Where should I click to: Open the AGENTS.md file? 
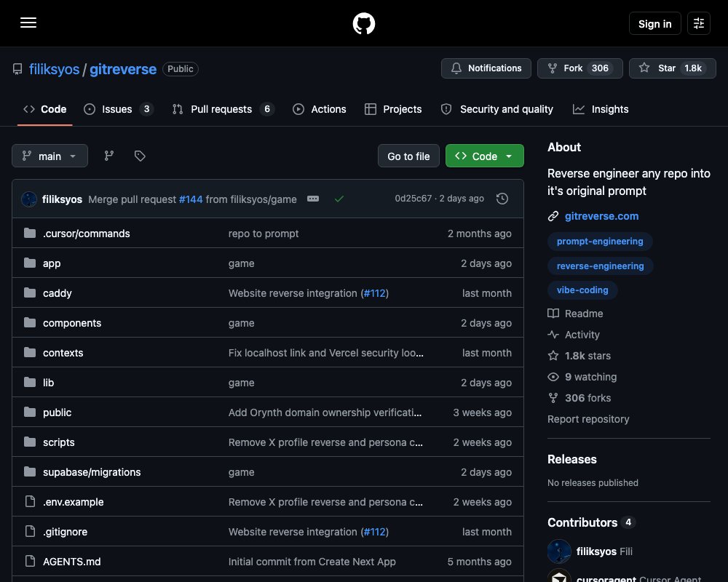[x=71, y=562]
